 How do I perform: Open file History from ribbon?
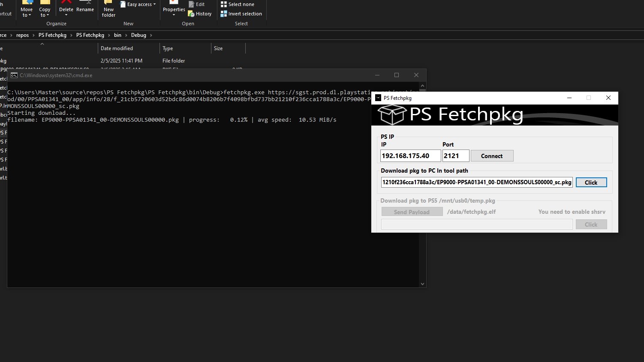pyautogui.click(x=200, y=14)
